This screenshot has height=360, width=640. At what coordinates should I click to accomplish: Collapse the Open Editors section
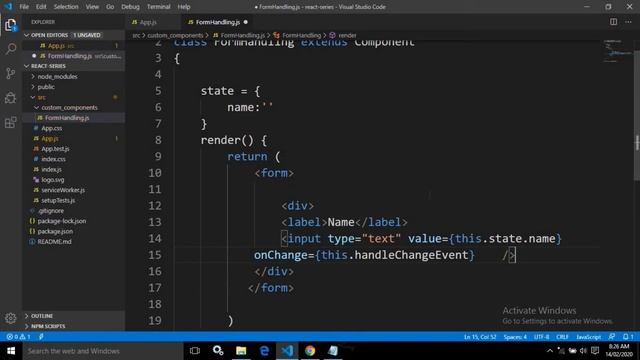[x=73, y=35]
